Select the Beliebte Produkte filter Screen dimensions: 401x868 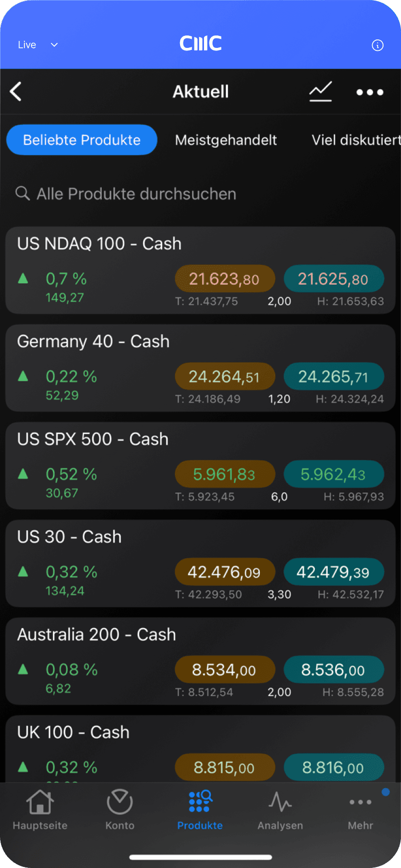[x=82, y=140]
